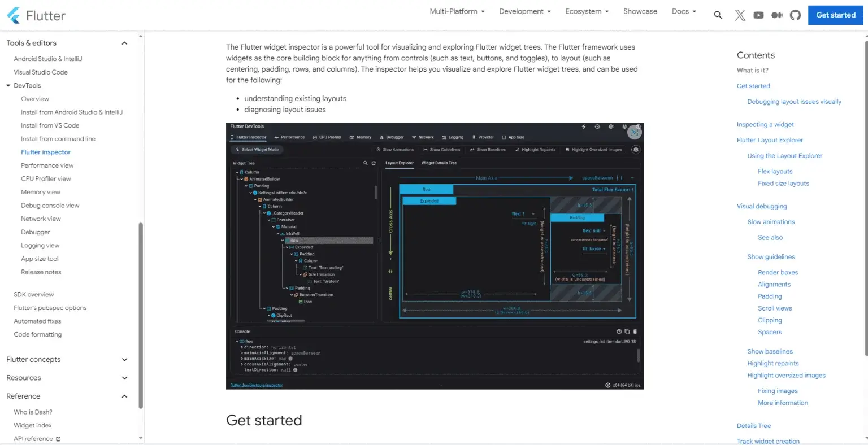
Task: Select the Flutter Inspector tab icon
Action: point(232,137)
